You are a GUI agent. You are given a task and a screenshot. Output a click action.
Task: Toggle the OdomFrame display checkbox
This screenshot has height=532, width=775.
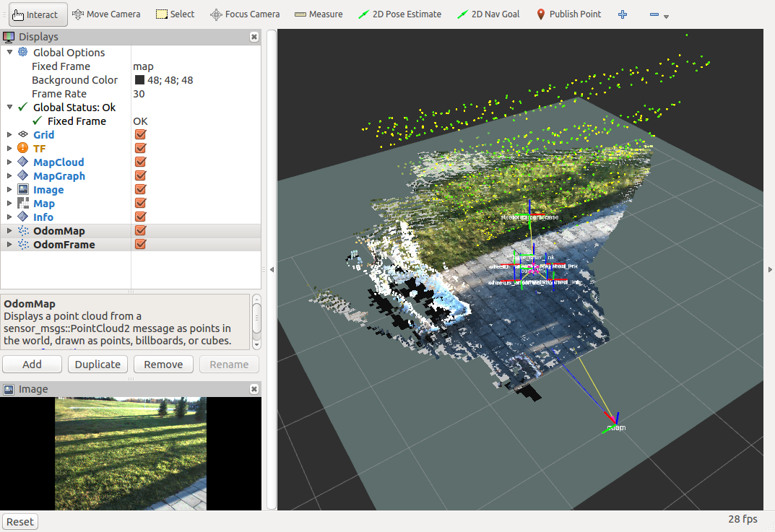(141, 245)
